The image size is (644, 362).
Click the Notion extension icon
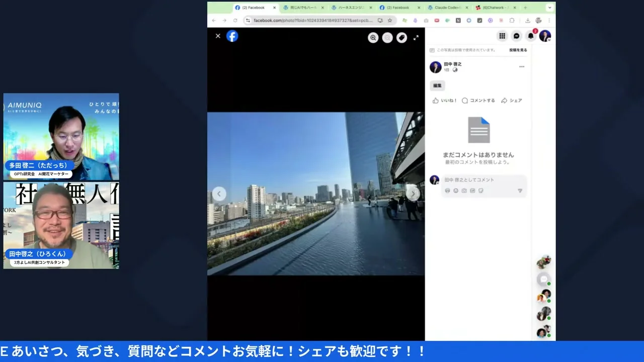click(458, 21)
